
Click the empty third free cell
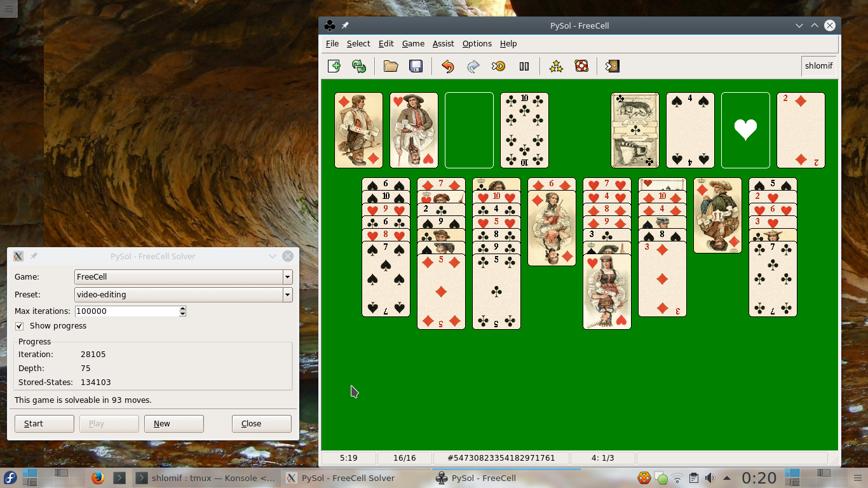[x=469, y=130]
